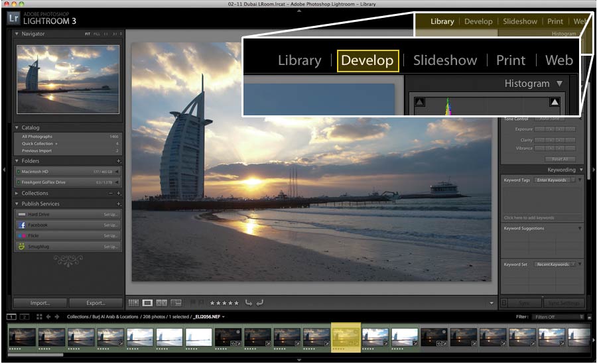Set navigator zoom to FIT
The height and width of the screenshot is (364, 597).
click(x=88, y=34)
